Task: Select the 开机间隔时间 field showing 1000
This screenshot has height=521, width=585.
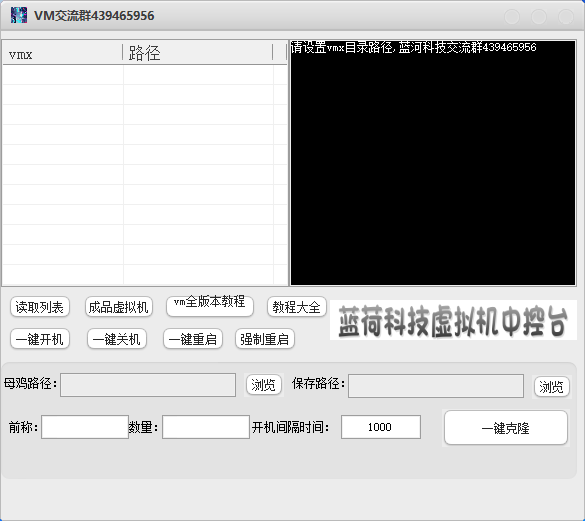Action: 381,427
